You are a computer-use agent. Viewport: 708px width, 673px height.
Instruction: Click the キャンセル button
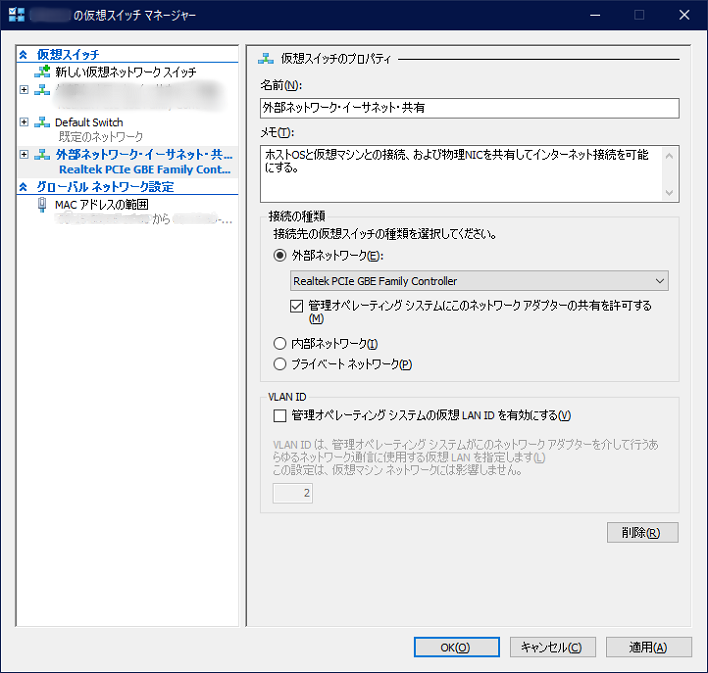coord(553,647)
